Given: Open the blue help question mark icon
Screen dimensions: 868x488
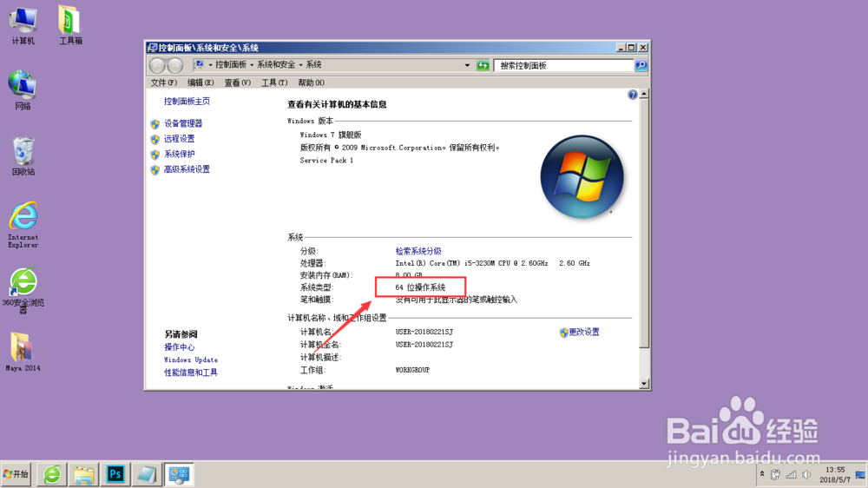Looking at the screenshot, I should click(632, 95).
